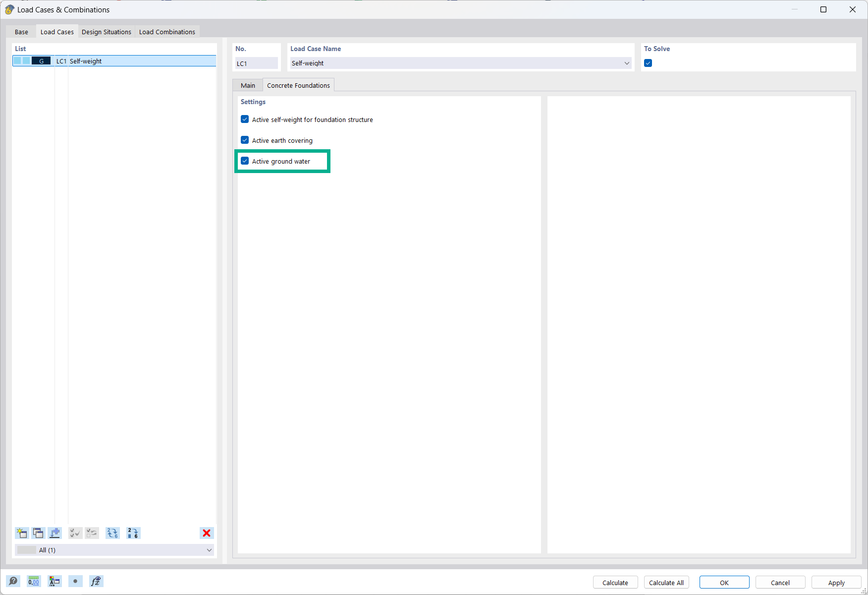Create a new load case icon

22,533
